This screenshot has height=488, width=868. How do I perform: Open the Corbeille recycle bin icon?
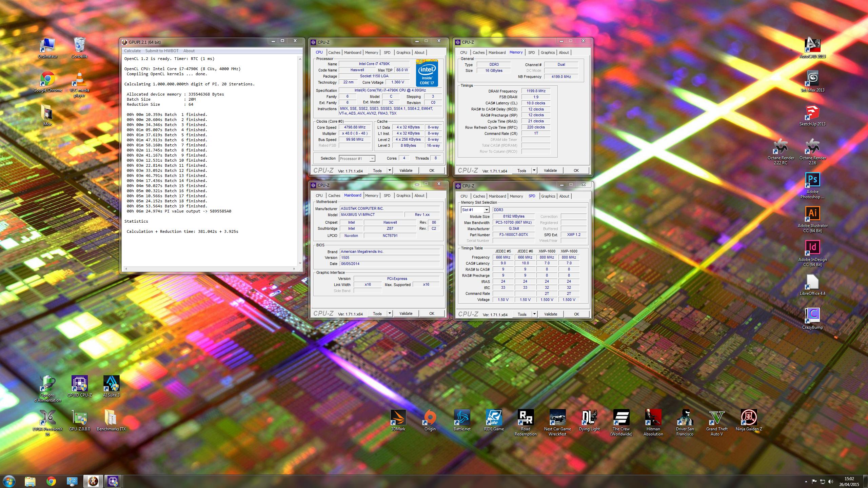click(x=79, y=48)
